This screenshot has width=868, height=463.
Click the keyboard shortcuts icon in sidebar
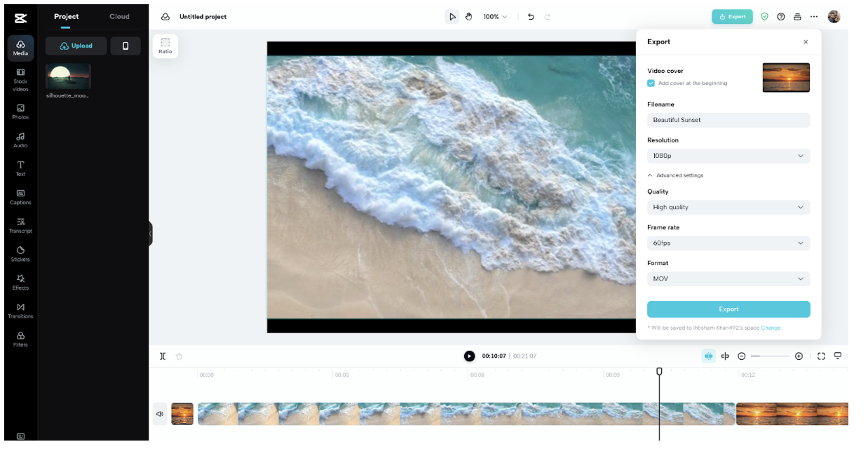[20, 436]
